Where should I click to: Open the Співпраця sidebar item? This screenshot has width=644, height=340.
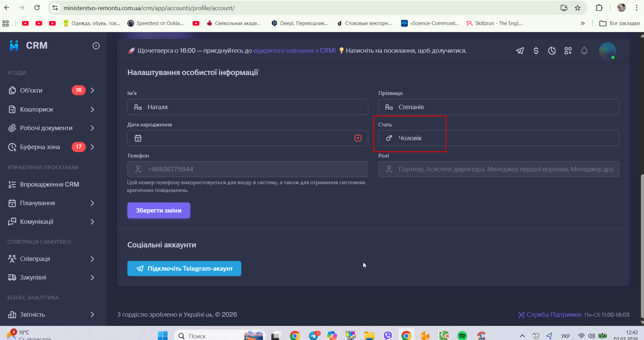(52, 259)
